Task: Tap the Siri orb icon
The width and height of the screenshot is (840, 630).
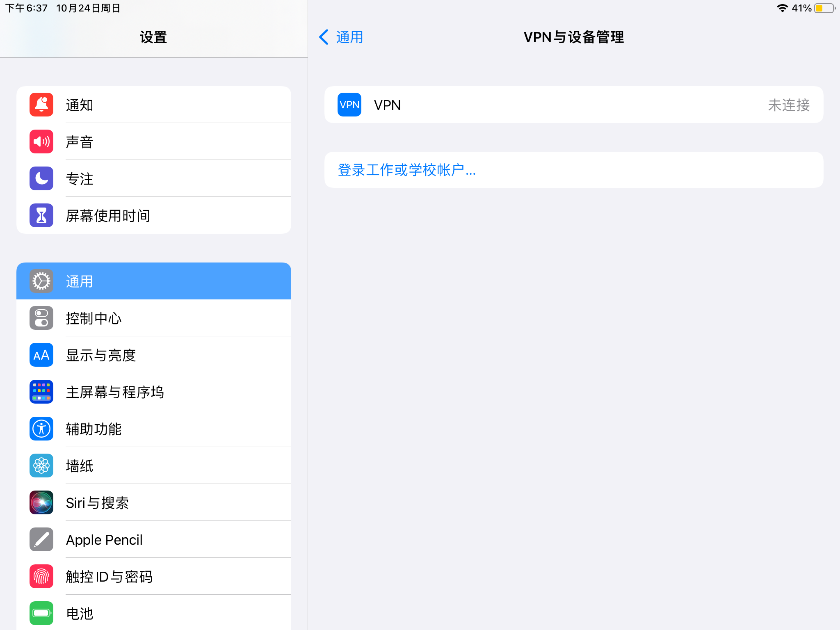Action: point(41,503)
